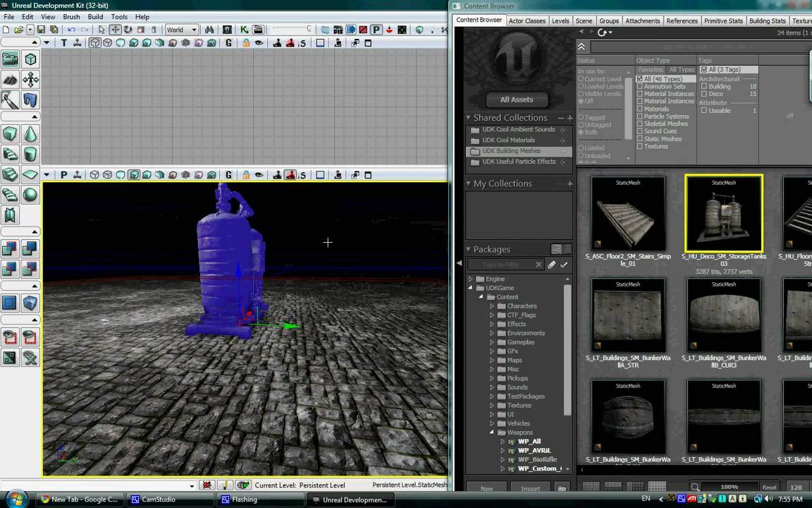Image resolution: width=812 pixels, height=508 pixels.
Task: Expand the Engine package folder
Action: point(470,279)
